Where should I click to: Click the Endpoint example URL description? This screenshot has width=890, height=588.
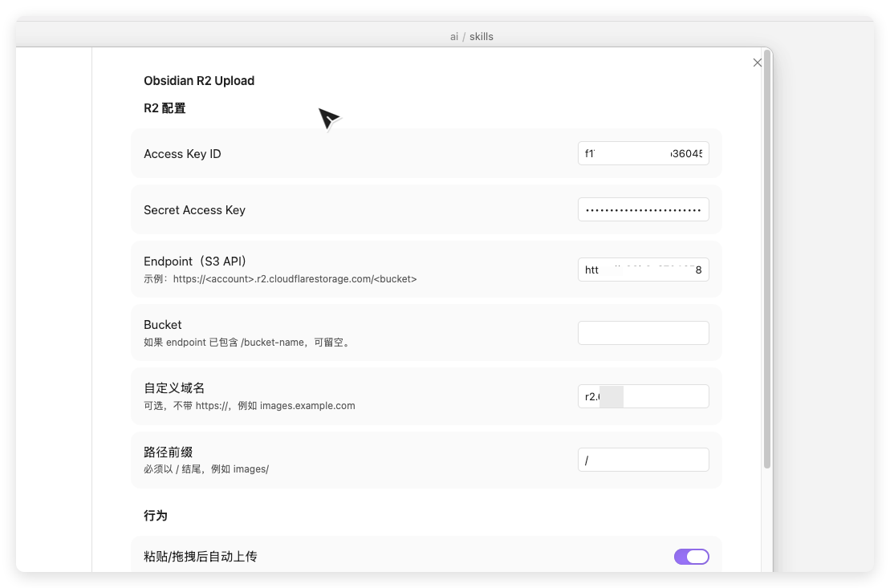280,279
